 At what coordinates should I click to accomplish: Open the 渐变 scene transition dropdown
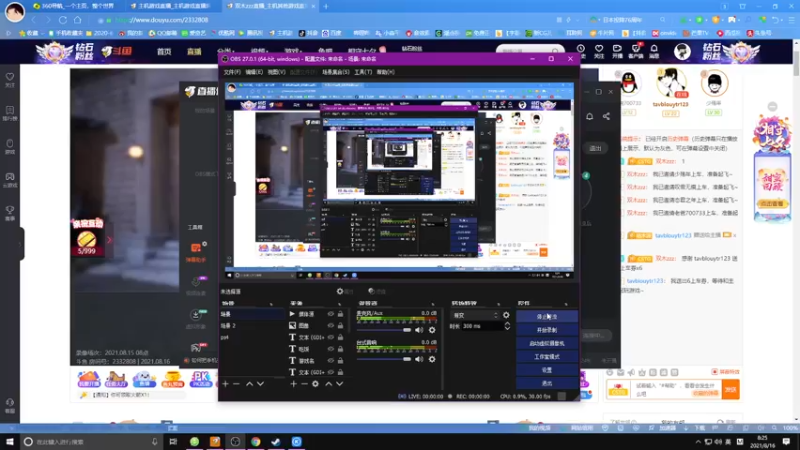click(475, 315)
